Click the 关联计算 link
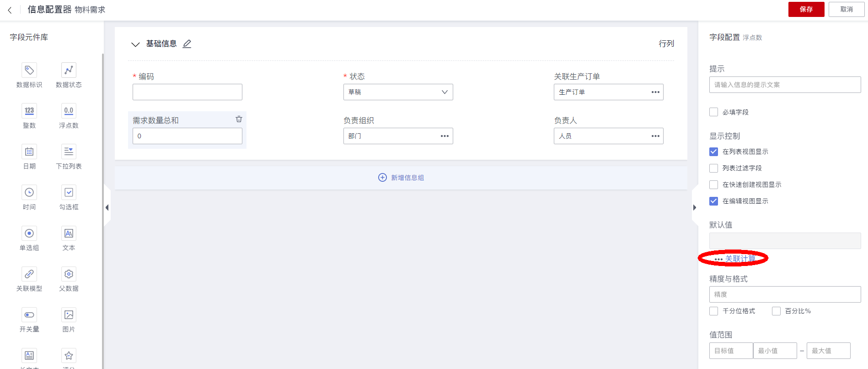This screenshot has width=868, height=369. point(740,259)
